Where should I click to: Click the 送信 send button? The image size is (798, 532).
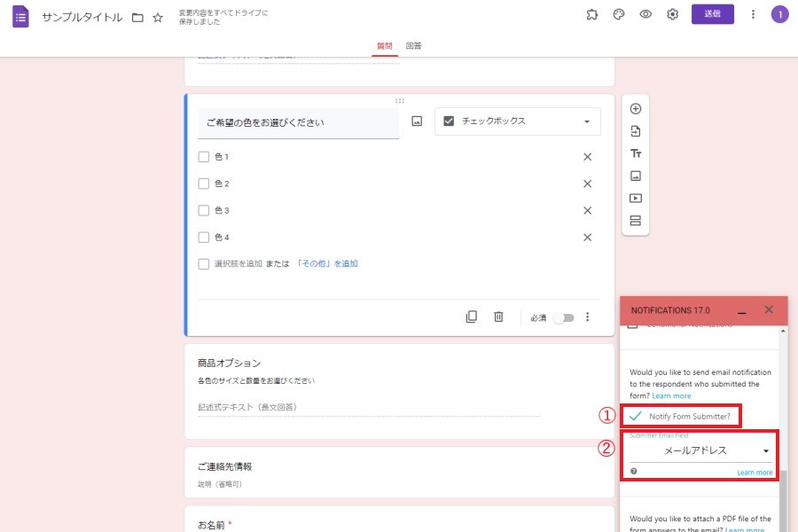712,14
